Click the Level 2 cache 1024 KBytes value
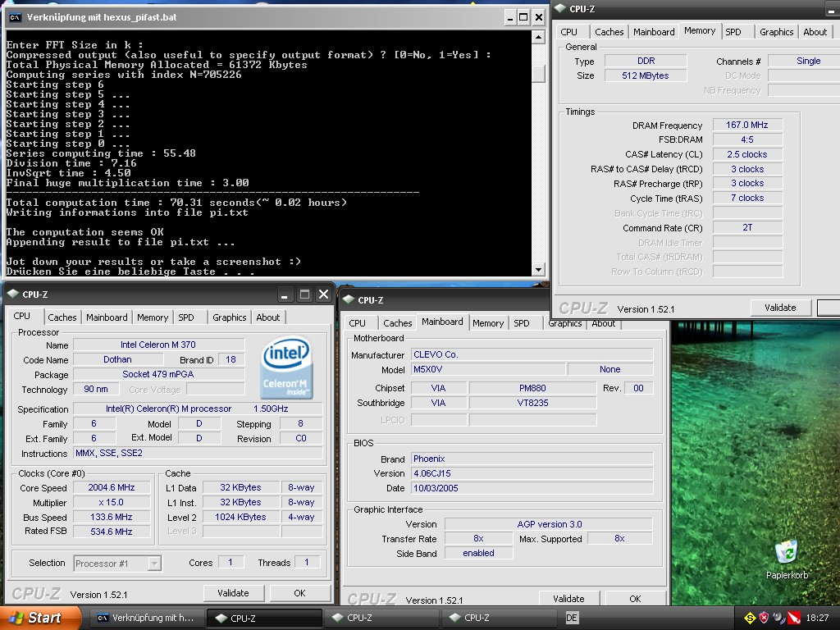Screen dimensions: 840x630 point(240,517)
